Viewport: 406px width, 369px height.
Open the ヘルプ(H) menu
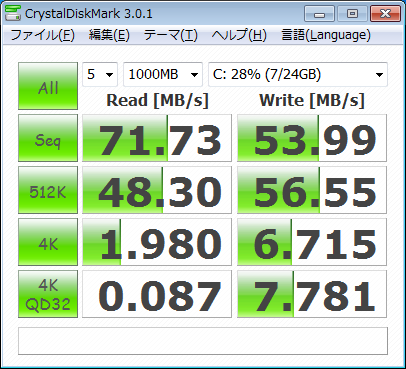[x=239, y=35]
